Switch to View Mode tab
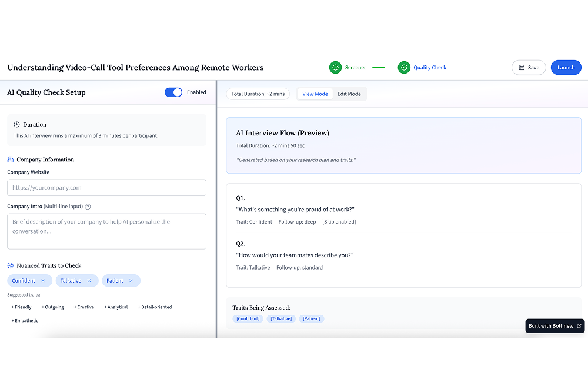The image size is (588, 392). [x=315, y=94]
